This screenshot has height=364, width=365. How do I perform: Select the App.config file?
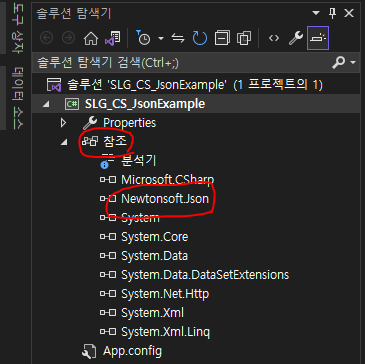(132, 351)
